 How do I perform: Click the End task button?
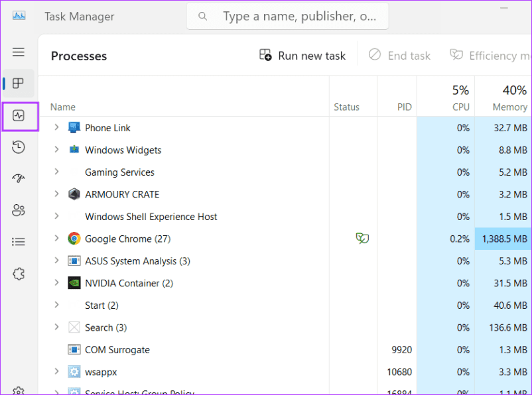click(399, 55)
